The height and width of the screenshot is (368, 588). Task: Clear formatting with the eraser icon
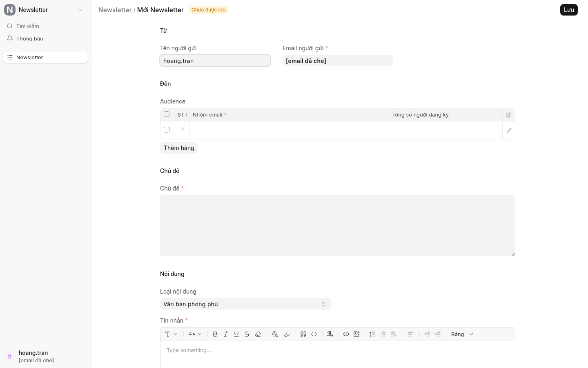click(258, 334)
